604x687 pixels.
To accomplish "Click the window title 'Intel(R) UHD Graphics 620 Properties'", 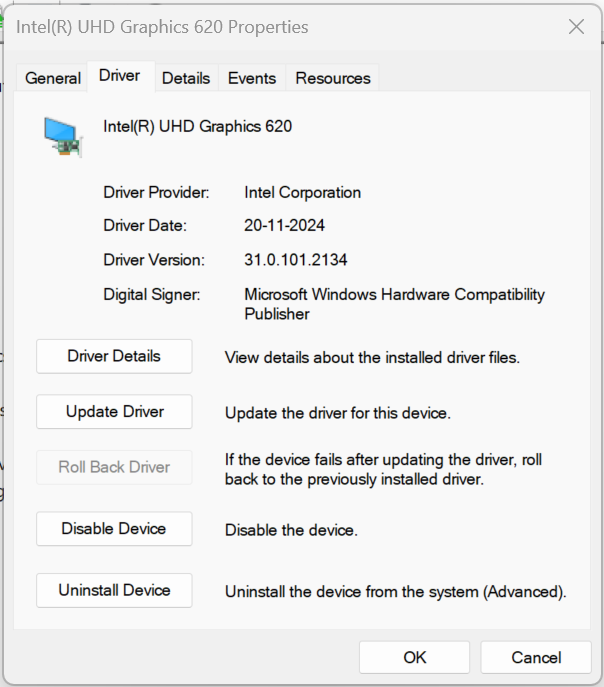I will click(162, 27).
